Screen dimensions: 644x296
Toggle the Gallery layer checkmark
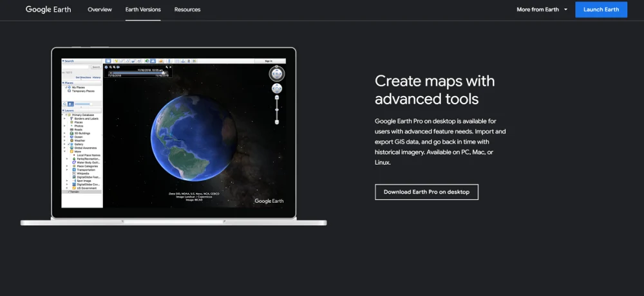[69, 144]
